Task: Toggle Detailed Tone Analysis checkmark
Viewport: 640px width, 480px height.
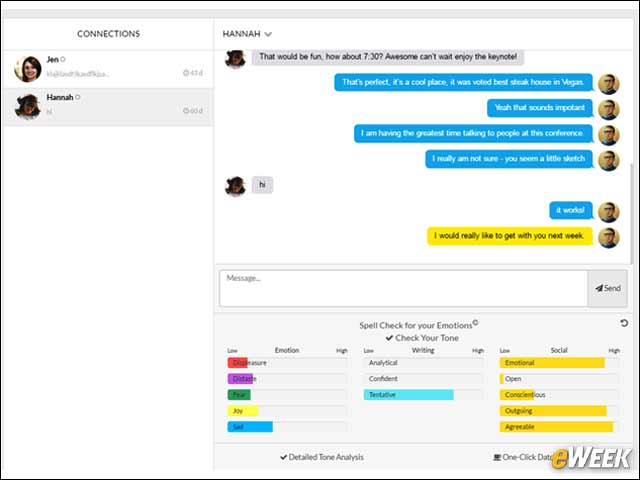Action: coord(284,458)
